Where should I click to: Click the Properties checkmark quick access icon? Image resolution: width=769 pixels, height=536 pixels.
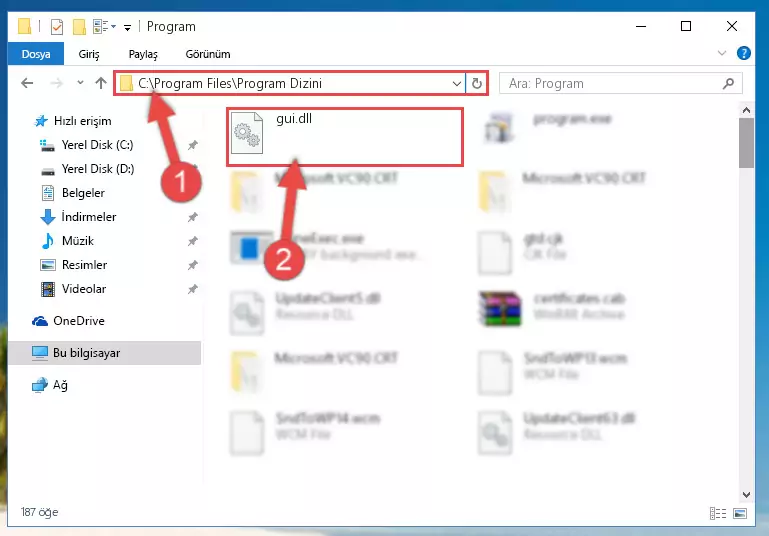[x=57, y=26]
